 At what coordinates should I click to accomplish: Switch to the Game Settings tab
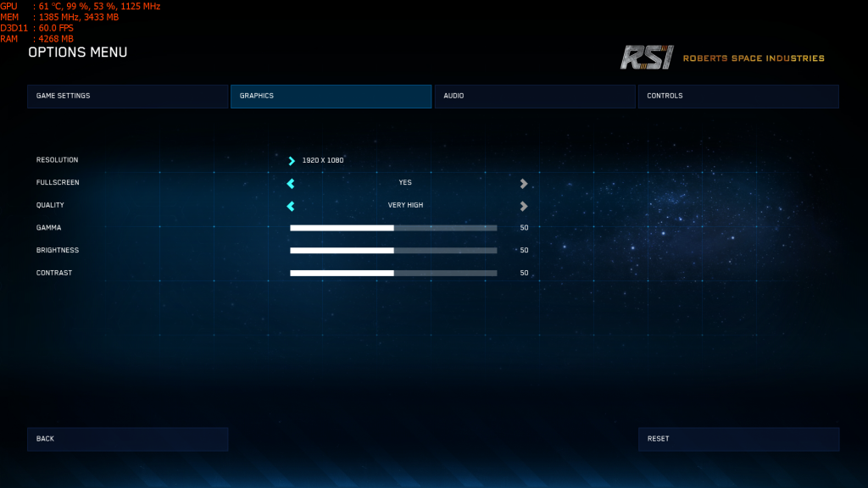point(127,97)
